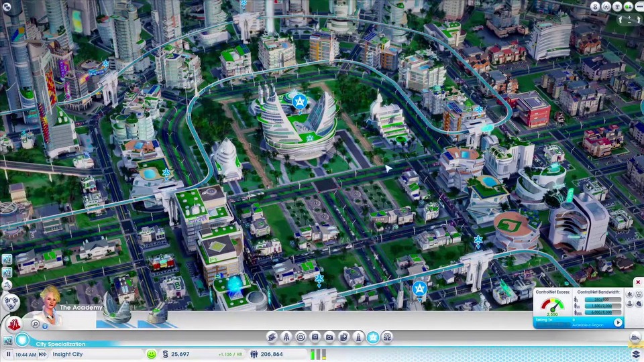Viewport: 644px width, 362px height.
Task: Click the city thumbnail left of City Specialization
Action: (7, 341)
